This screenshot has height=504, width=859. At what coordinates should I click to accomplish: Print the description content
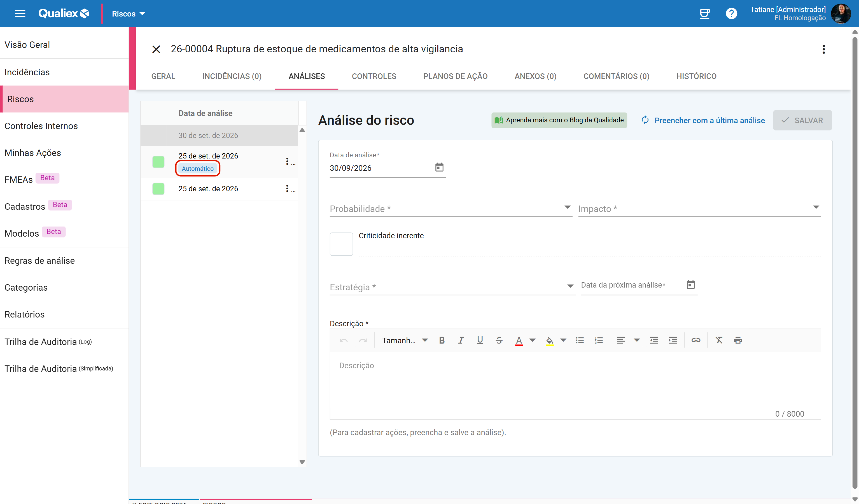pos(738,340)
